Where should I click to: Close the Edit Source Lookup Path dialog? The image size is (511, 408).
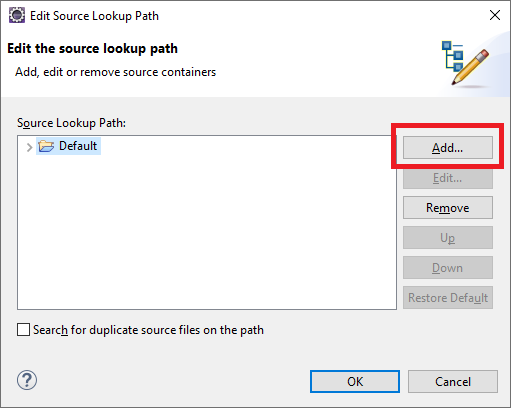point(495,15)
